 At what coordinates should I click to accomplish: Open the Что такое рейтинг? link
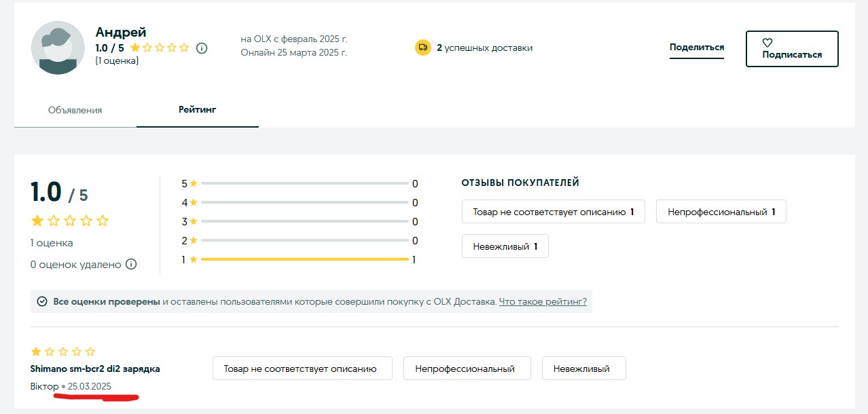pos(543,301)
